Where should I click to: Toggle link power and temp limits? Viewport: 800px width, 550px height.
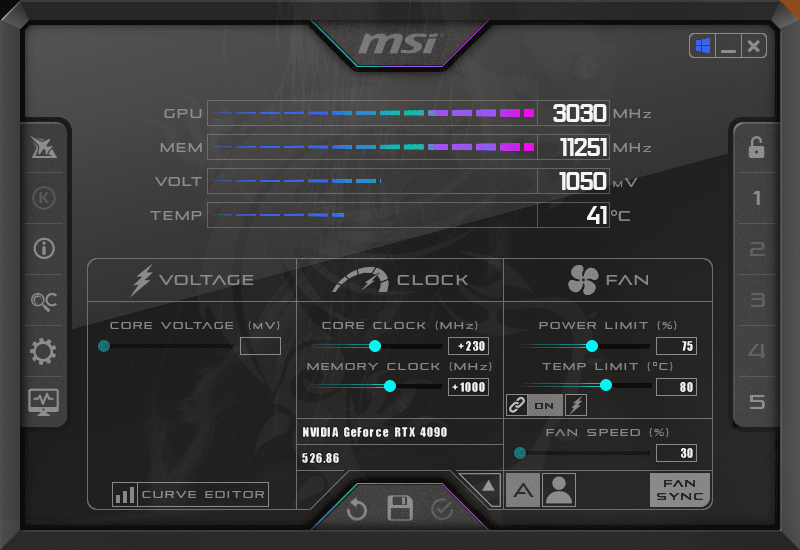tap(516, 405)
